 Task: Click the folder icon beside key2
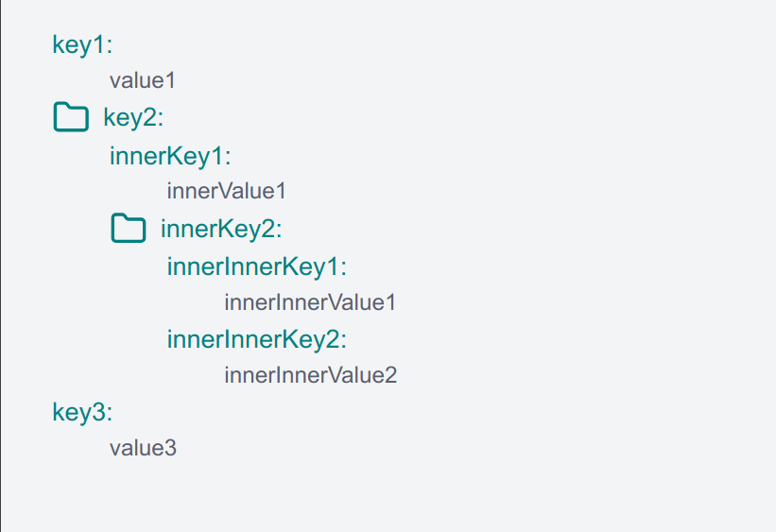[x=71, y=117]
